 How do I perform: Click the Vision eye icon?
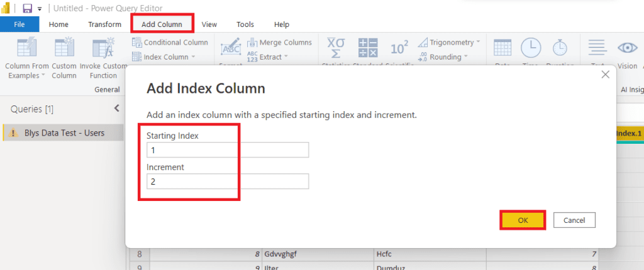(x=627, y=48)
